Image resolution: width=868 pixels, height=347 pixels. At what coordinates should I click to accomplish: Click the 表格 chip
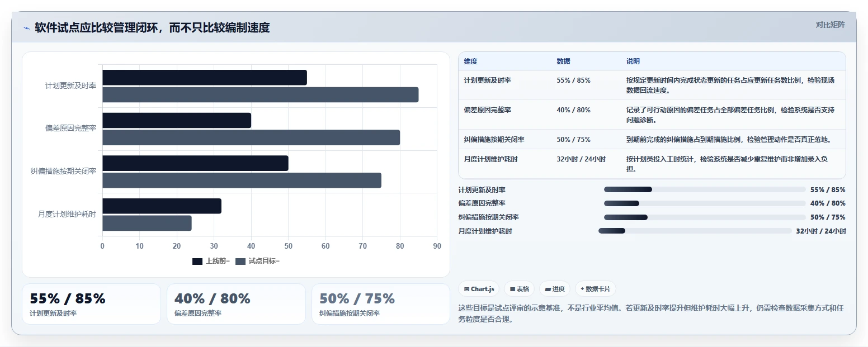[x=519, y=289]
